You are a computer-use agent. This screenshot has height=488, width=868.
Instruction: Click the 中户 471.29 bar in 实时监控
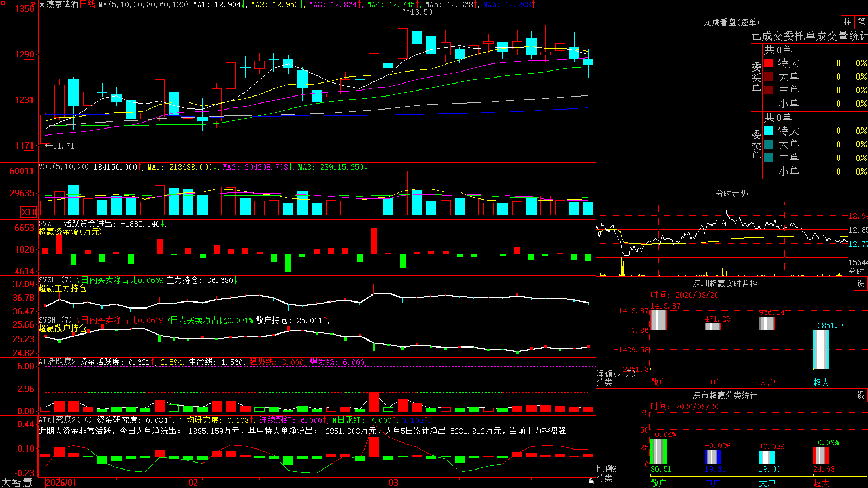[712, 326]
